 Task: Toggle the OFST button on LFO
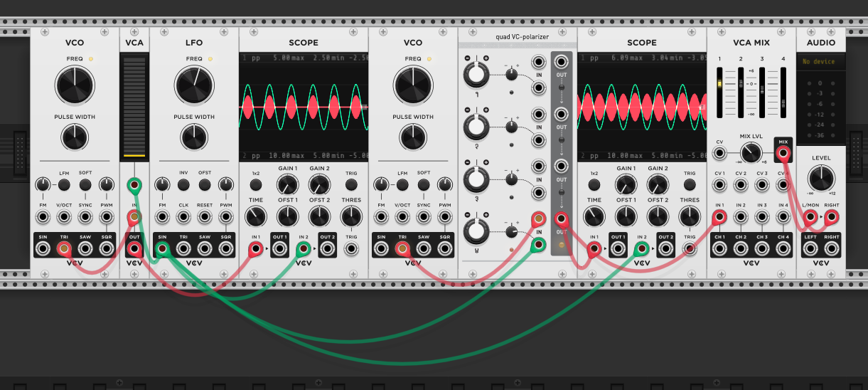tap(205, 185)
